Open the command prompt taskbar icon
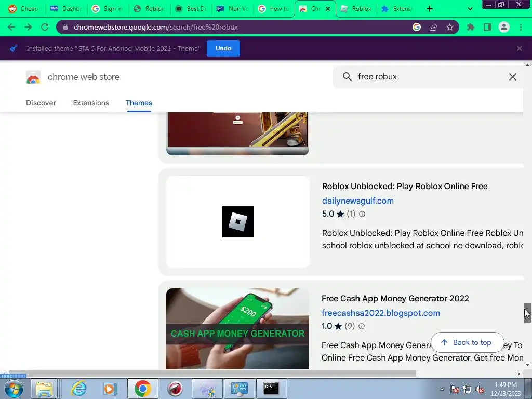The width and height of the screenshot is (532, 399). click(271, 389)
